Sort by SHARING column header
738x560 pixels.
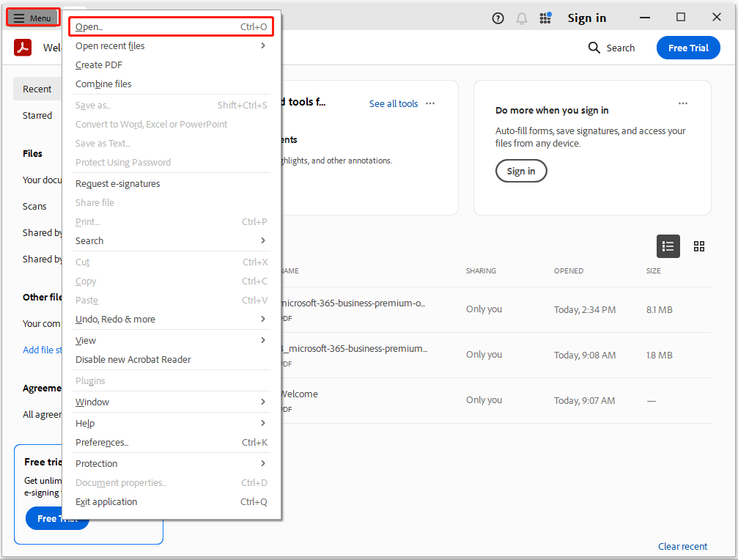click(x=481, y=270)
